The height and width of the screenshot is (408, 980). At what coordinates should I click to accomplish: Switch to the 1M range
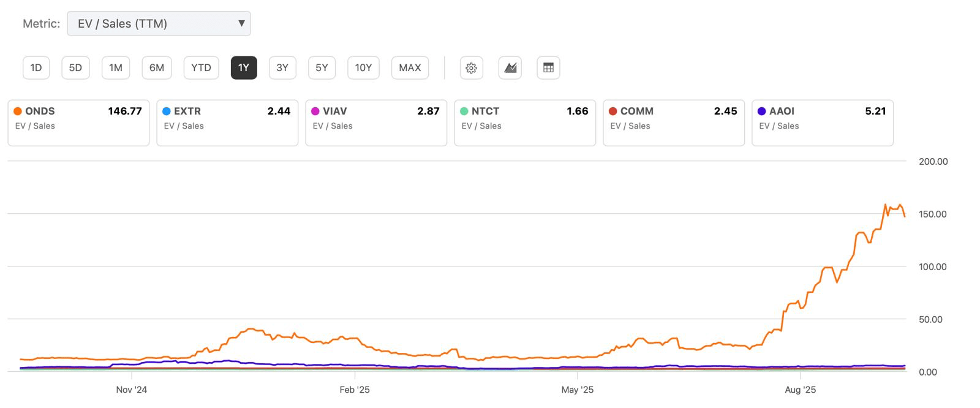[116, 68]
